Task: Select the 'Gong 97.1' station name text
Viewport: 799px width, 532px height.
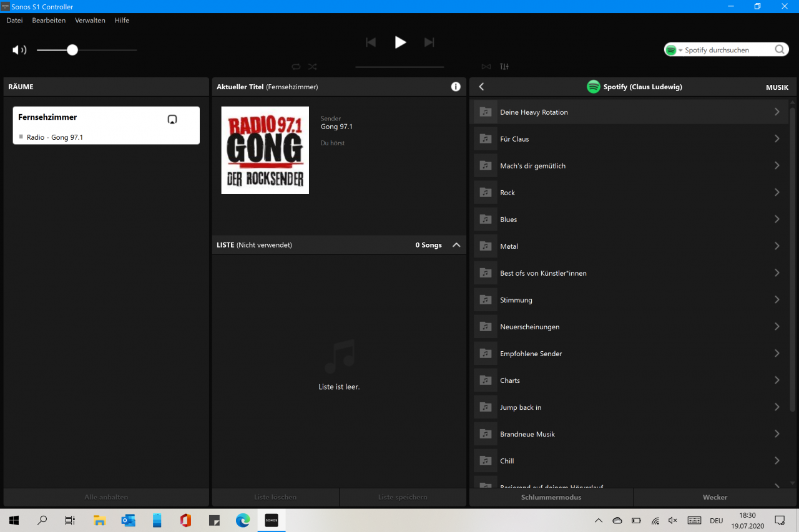Action: tap(336, 127)
